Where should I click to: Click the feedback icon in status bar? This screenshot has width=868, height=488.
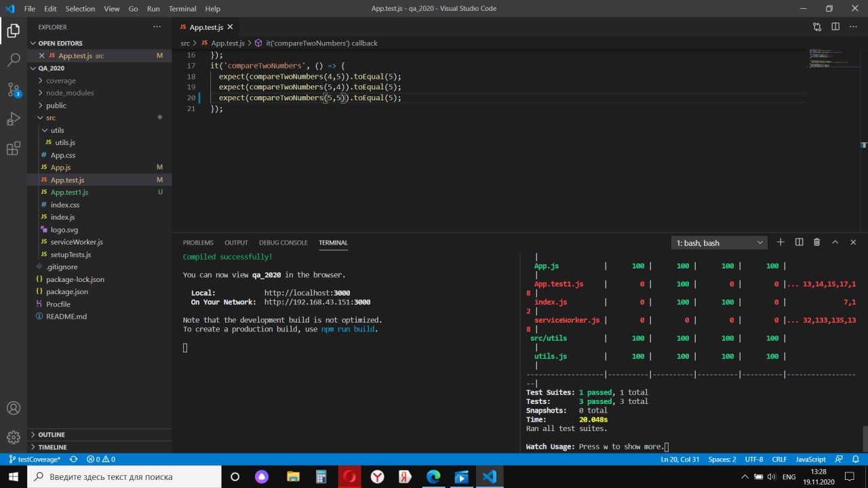[839, 459]
